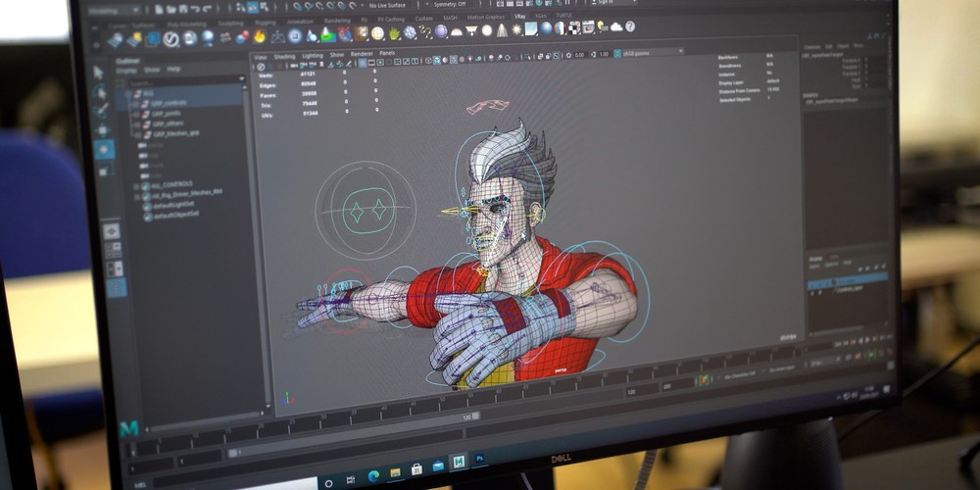Image resolution: width=980 pixels, height=490 pixels.
Task: Click the wireframe globe sphere shelf icon
Action: coord(377,33)
